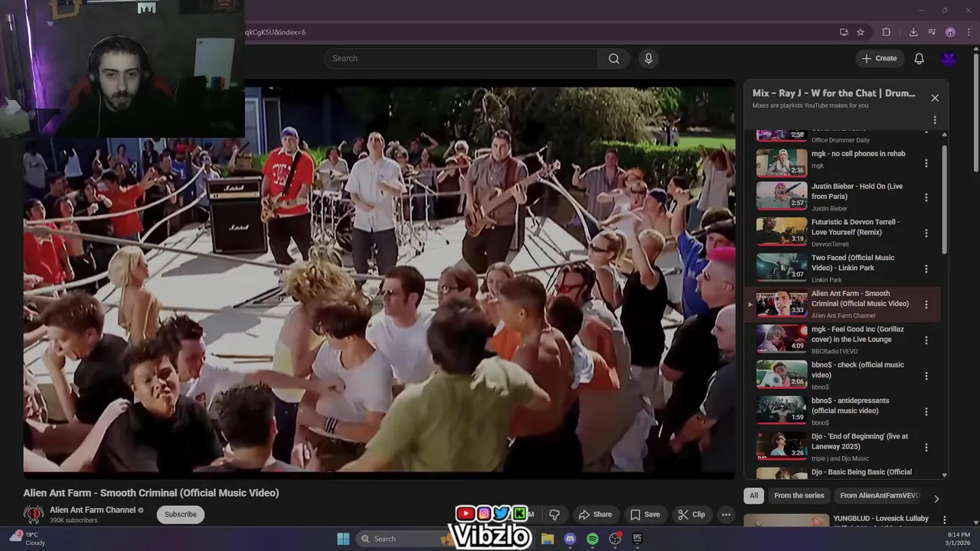
Task: Click the YouTube search magnifier button
Action: 613,58
